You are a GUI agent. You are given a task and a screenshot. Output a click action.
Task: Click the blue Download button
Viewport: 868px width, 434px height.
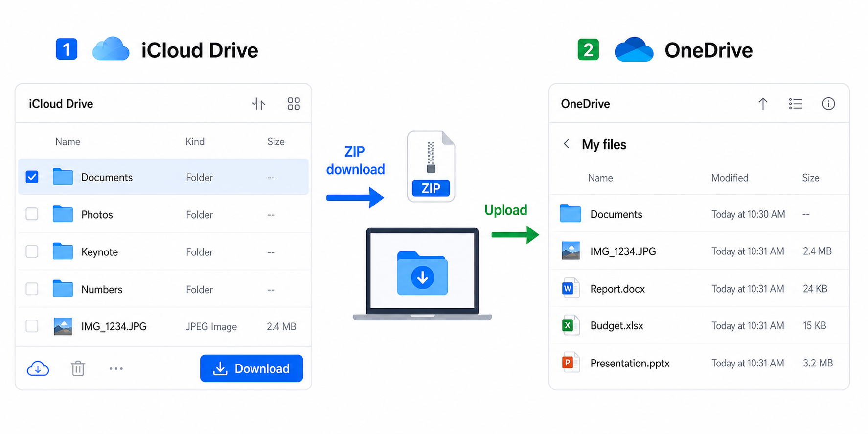251,368
